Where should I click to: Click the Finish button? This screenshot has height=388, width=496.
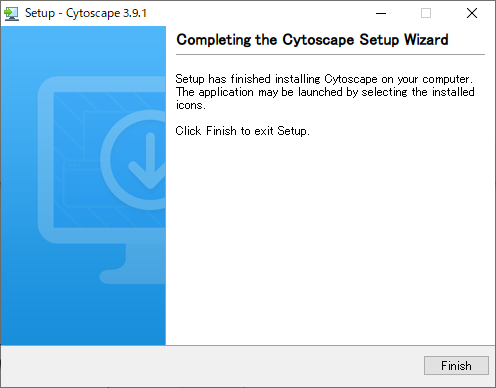click(x=456, y=366)
